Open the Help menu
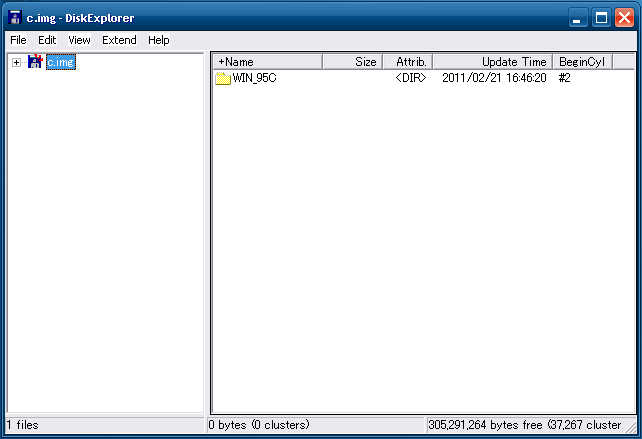This screenshot has width=642, height=439. [x=158, y=40]
